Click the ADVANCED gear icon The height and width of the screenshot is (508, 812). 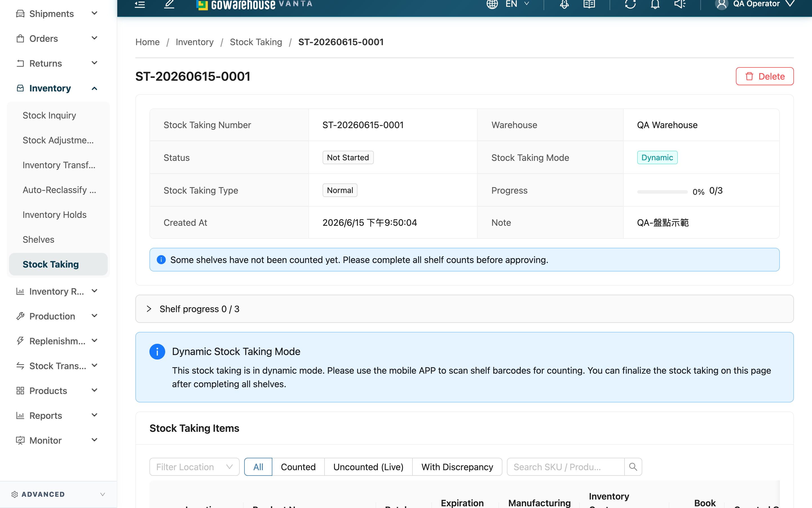point(14,494)
